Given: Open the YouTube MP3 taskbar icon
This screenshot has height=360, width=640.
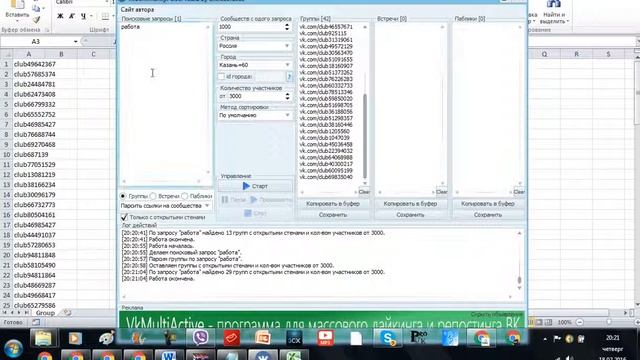Looking at the screenshot, I should (x=325, y=338).
